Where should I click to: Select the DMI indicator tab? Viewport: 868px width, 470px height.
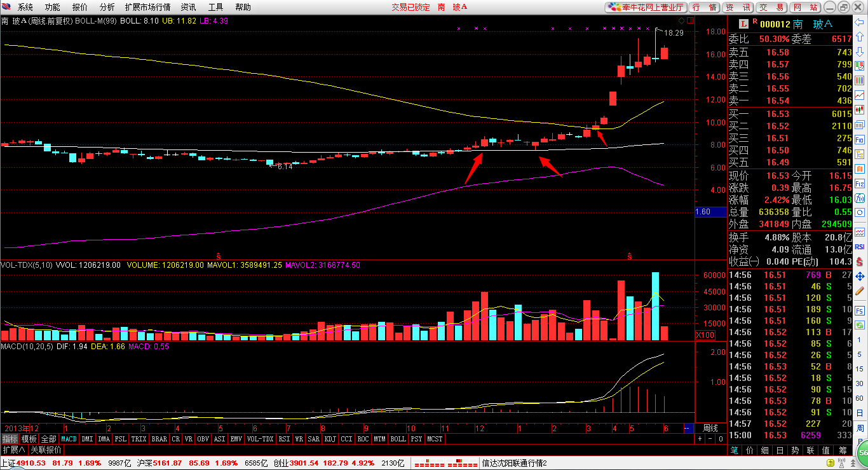(87, 439)
